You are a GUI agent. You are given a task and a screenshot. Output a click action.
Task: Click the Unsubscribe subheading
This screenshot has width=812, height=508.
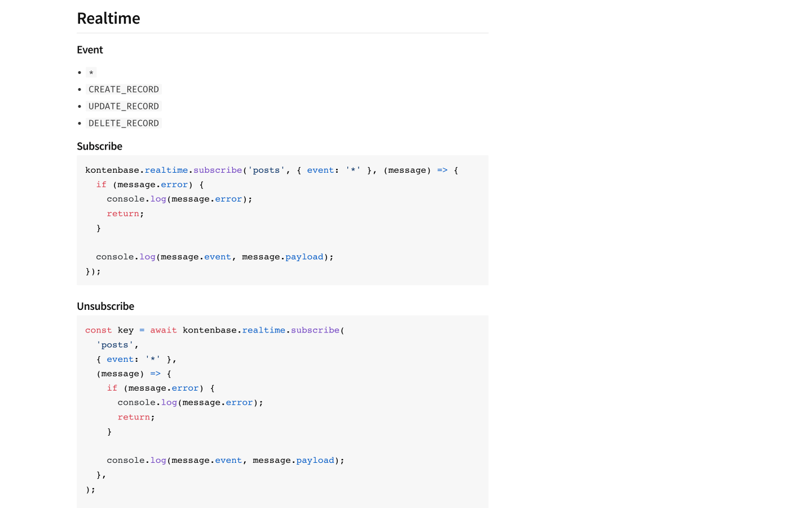pyautogui.click(x=105, y=306)
